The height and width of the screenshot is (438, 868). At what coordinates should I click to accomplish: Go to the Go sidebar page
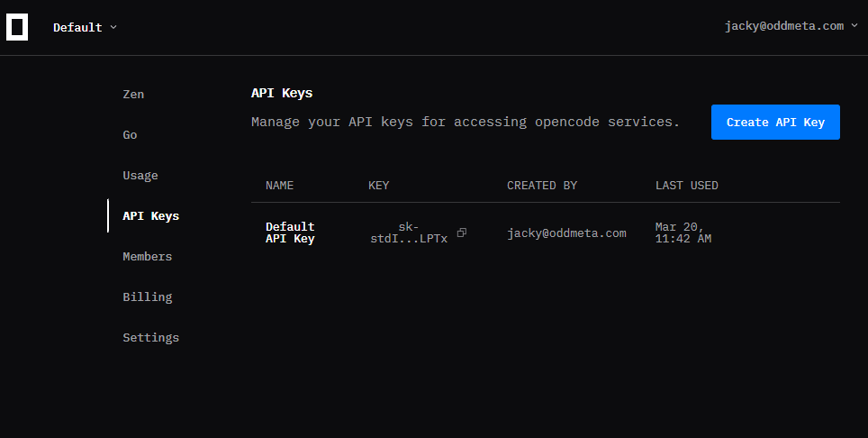pos(130,134)
